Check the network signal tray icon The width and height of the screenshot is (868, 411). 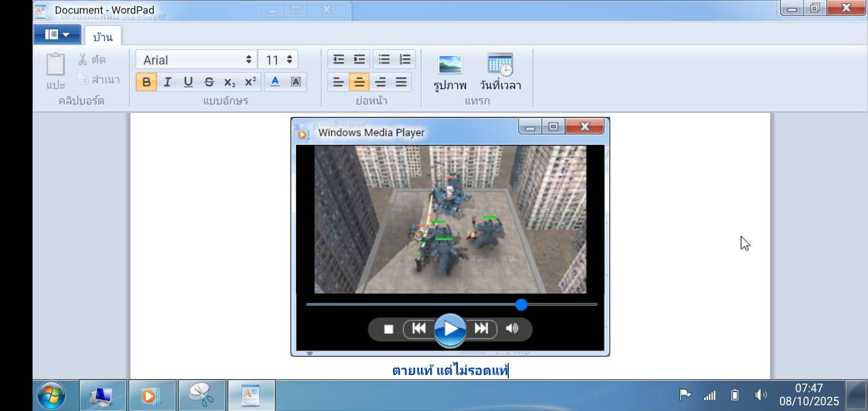pyautogui.click(x=710, y=395)
